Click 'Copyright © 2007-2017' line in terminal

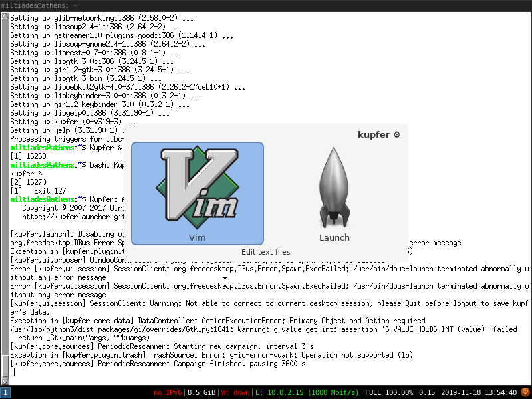[73, 208]
